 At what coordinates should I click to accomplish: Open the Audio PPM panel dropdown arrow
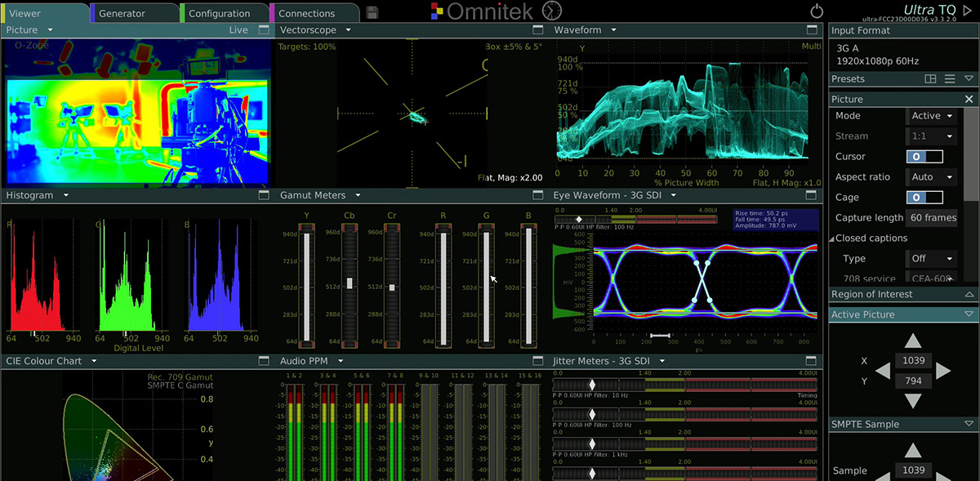coord(341,360)
